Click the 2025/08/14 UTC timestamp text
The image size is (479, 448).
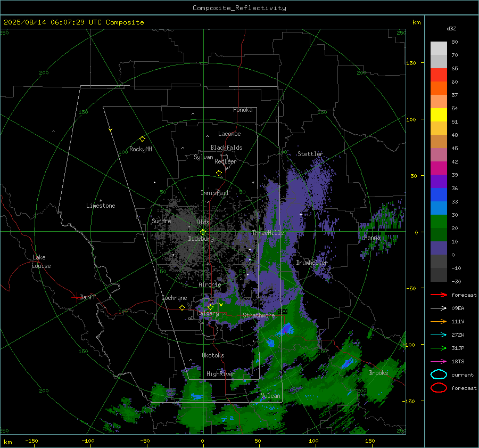pos(73,22)
